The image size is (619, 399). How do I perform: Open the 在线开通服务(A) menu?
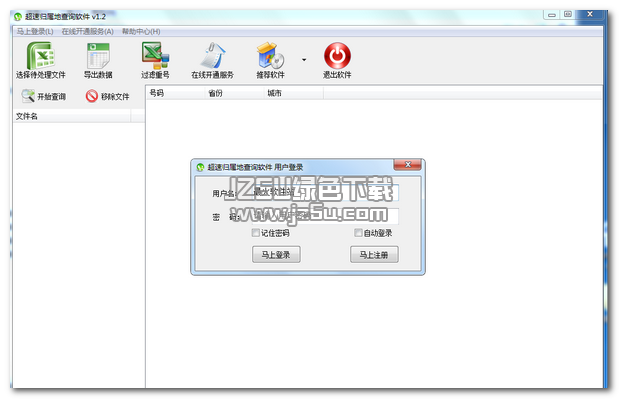click(x=88, y=31)
